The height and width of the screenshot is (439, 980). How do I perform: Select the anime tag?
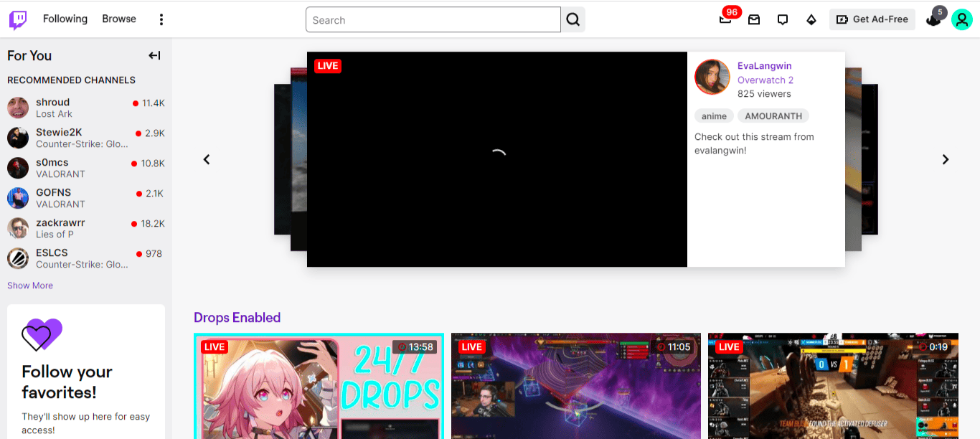tap(714, 116)
